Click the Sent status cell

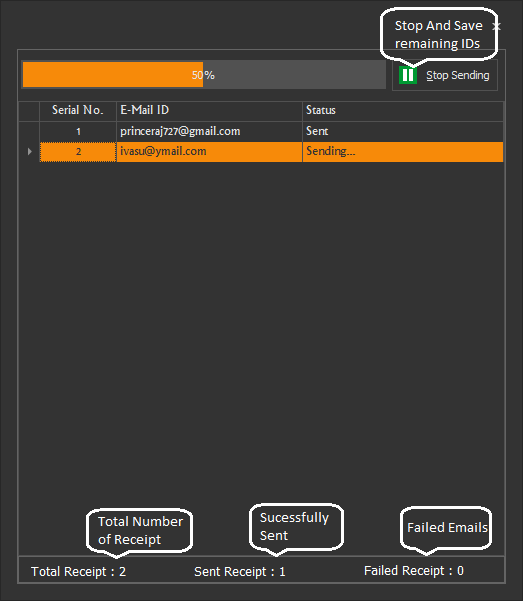coord(403,131)
